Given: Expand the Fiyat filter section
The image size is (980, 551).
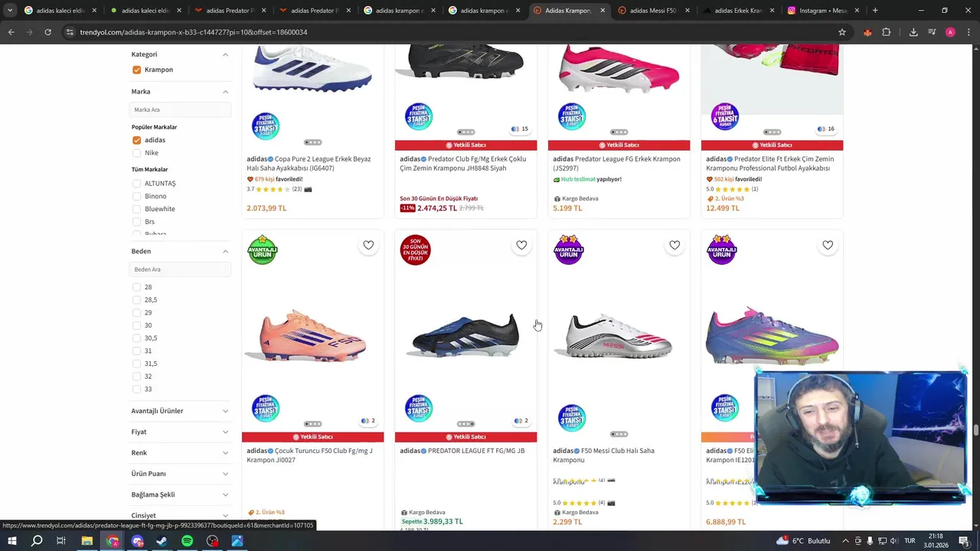Looking at the screenshot, I should pos(180,432).
